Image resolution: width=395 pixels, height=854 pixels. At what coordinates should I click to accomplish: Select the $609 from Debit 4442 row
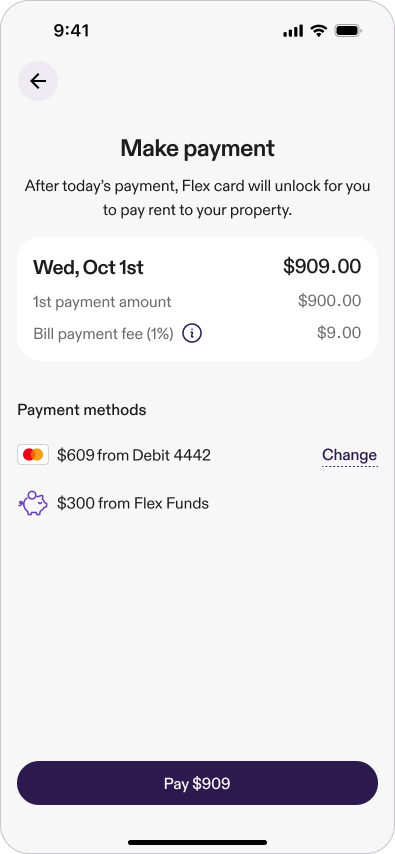(197, 455)
